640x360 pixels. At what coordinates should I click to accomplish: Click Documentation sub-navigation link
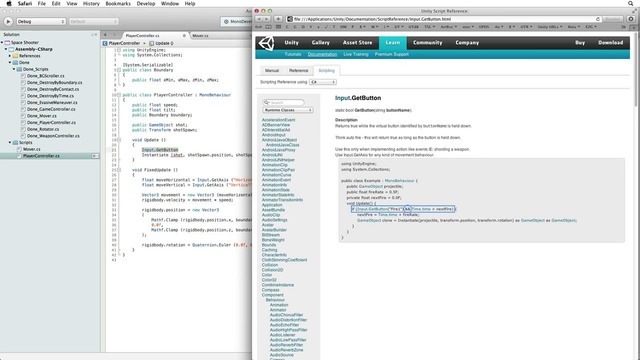pyautogui.click(x=322, y=54)
